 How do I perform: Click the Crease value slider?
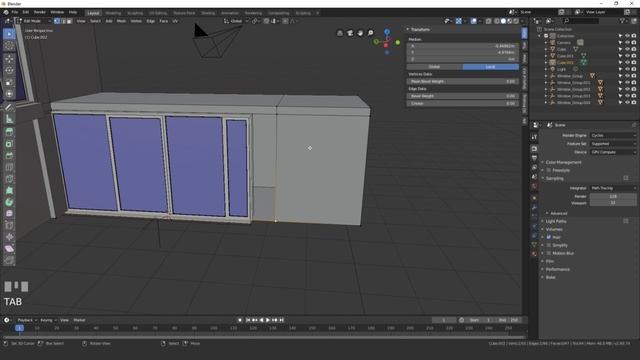tap(463, 104)
